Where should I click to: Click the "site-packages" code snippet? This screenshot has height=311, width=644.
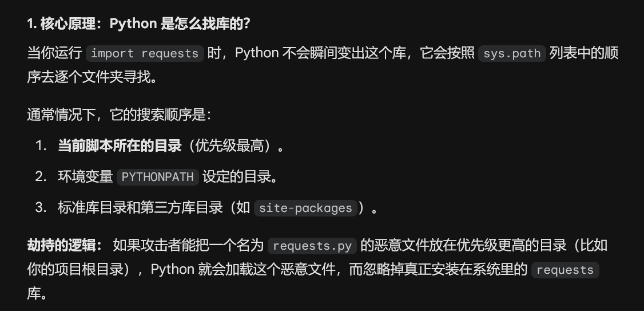[x=305, y=208]
